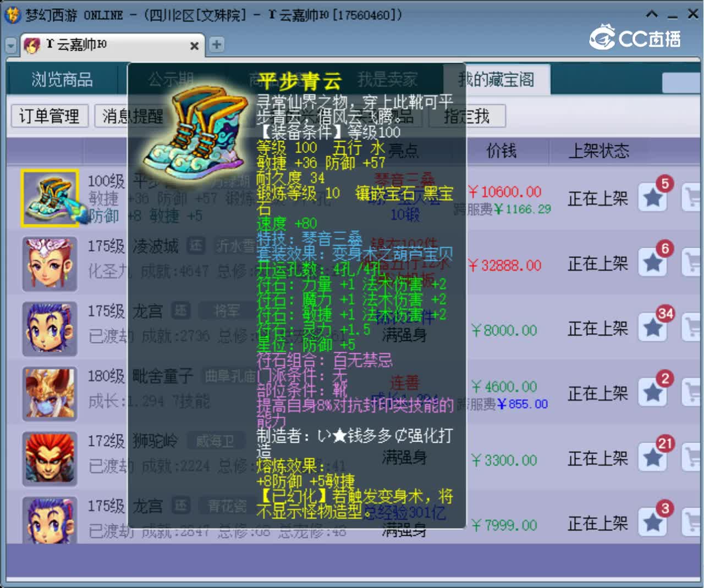Add ¥3300.00 item to cart

tap(692, 458)
